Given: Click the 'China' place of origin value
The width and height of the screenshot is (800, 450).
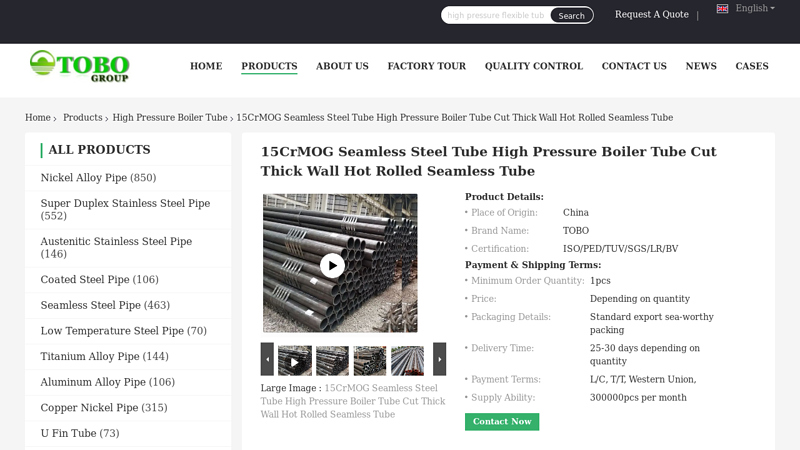Looking at the screenshot, I should 576,212.
